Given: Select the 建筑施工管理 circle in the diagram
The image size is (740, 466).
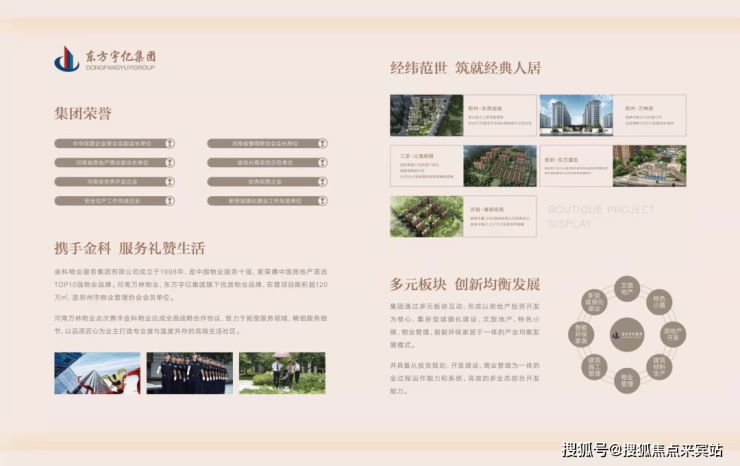Looking at the screenshot, I should click(x=594, y=367).
